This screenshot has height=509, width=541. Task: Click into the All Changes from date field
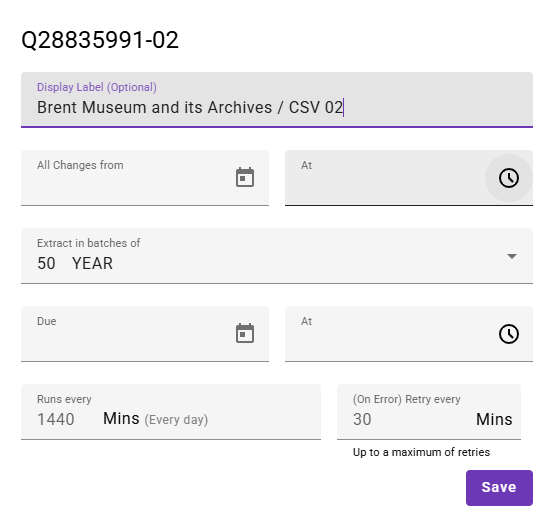[x=145, y=178]
